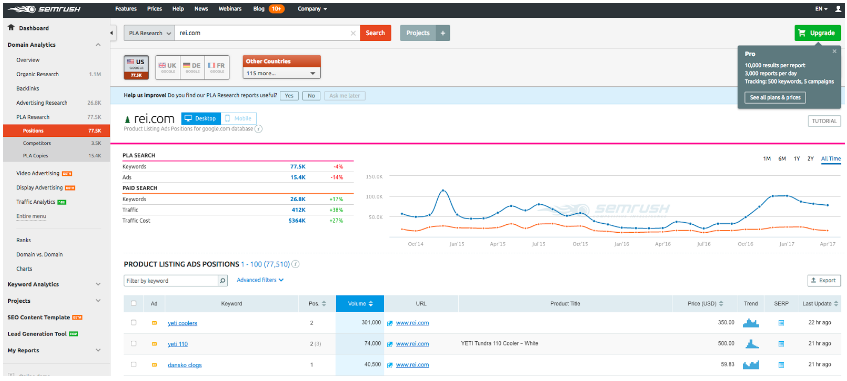The width and height of the screenshot is (847, 381).
Task: Open trend chart for yeti 110
Action: click(751, 344)
